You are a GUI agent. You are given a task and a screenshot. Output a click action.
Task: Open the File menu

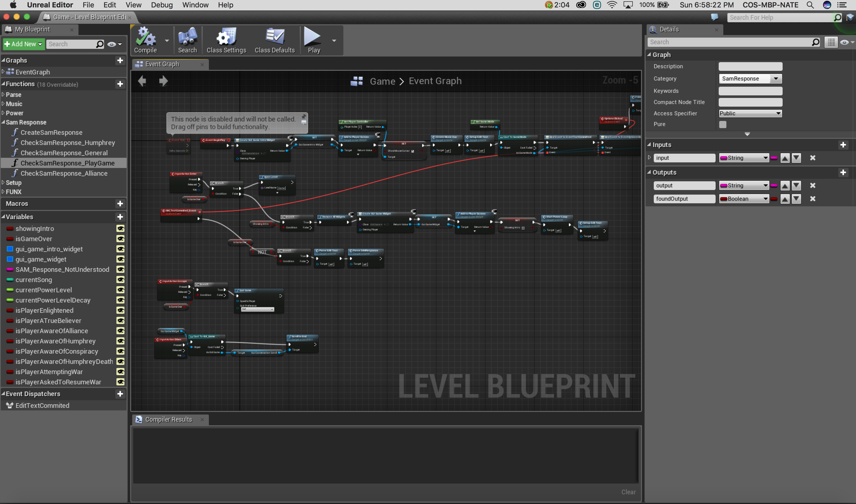point(88,5)
